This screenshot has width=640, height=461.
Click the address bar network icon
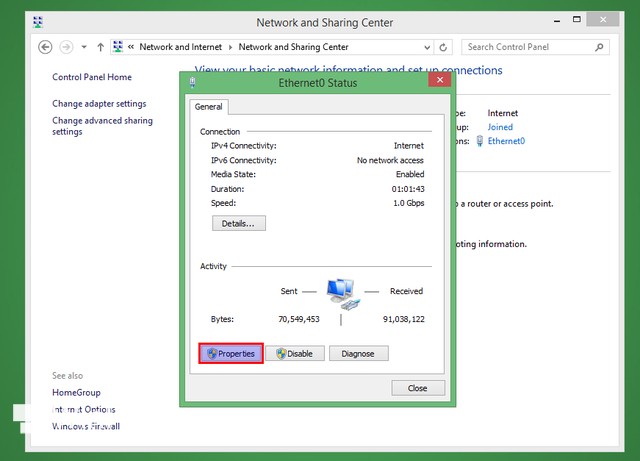pyautogui.click(x=118, y=47)
